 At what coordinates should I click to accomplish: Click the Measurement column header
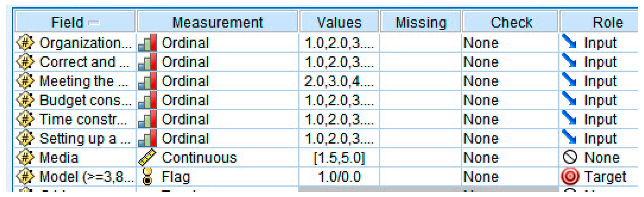[217, 22]
